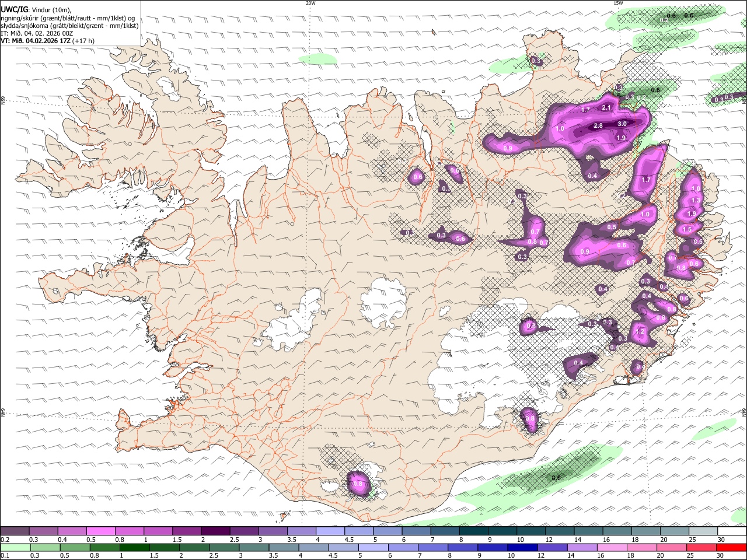Click the 20W longitude label
The width and height of the screenshot is (747, 560).
click(x=310, y=3)
